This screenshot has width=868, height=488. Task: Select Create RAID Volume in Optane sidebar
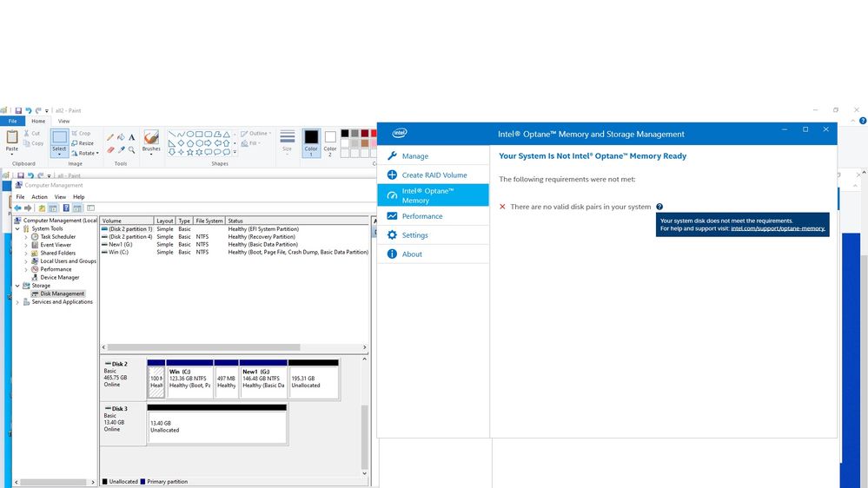pos(433,175)
